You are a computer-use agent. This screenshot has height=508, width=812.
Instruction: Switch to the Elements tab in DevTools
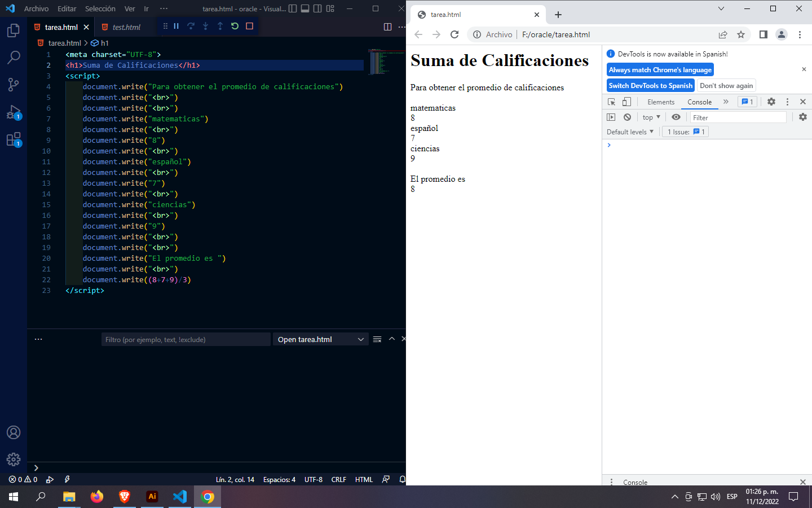pos(661,102)
